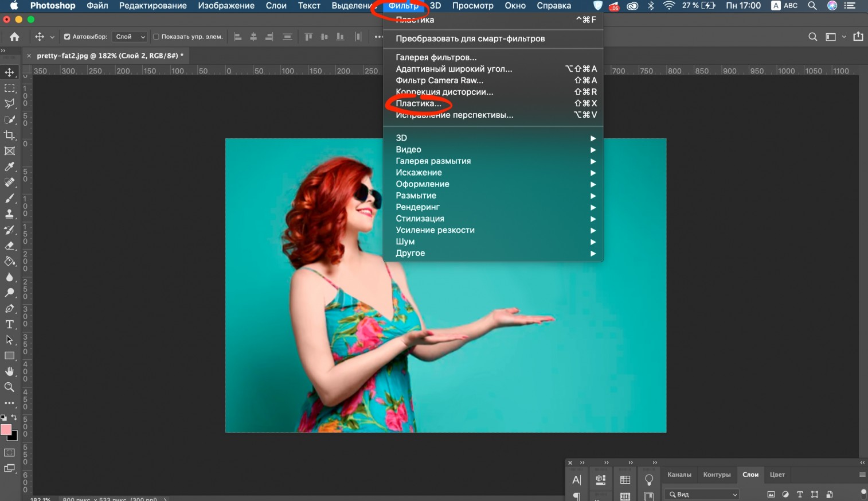Click the Home button in options bar
Image resolution: width=868 pixels, height=501 pixels.
pyautogui.click(x=14, y=37)
